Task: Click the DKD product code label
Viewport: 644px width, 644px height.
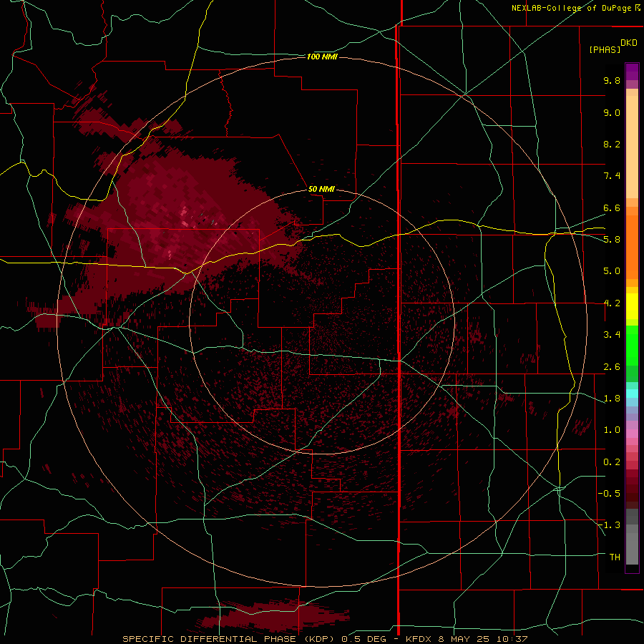Action: [629, 43]
